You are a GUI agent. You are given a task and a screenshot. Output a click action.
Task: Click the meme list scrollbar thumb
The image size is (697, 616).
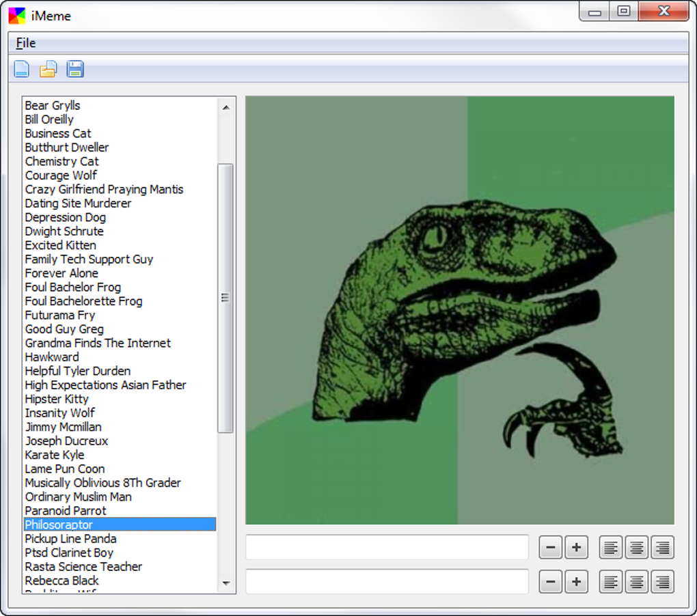(x=225, y=298)
